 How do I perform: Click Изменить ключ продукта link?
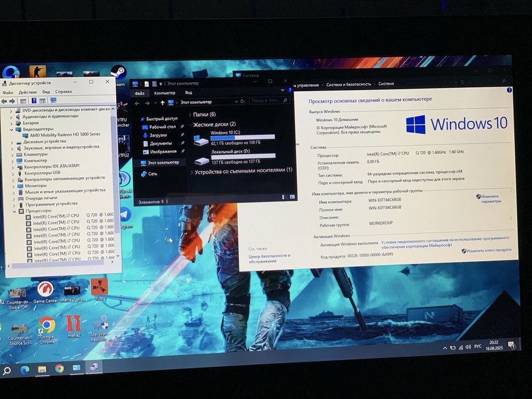pyautogui.click(x=486, y=251)
